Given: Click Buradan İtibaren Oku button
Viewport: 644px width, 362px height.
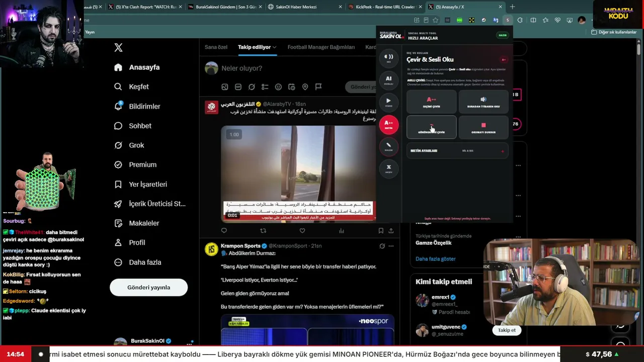Looking at the screenshot, I should click(x=484, y=102).
